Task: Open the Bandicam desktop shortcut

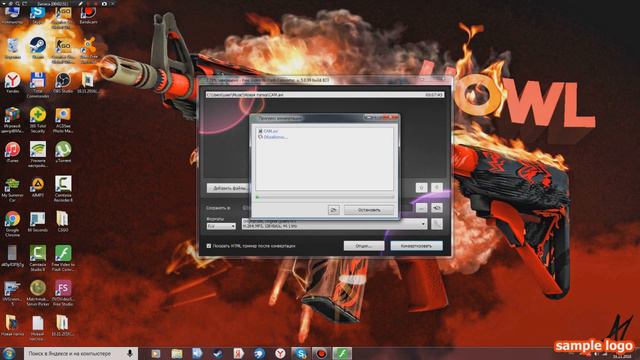Action: coord(88,14)
